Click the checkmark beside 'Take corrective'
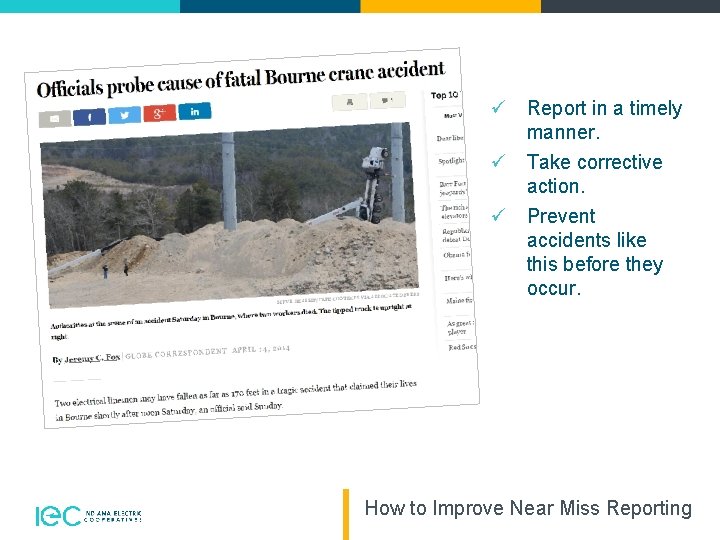 point(498,161)
